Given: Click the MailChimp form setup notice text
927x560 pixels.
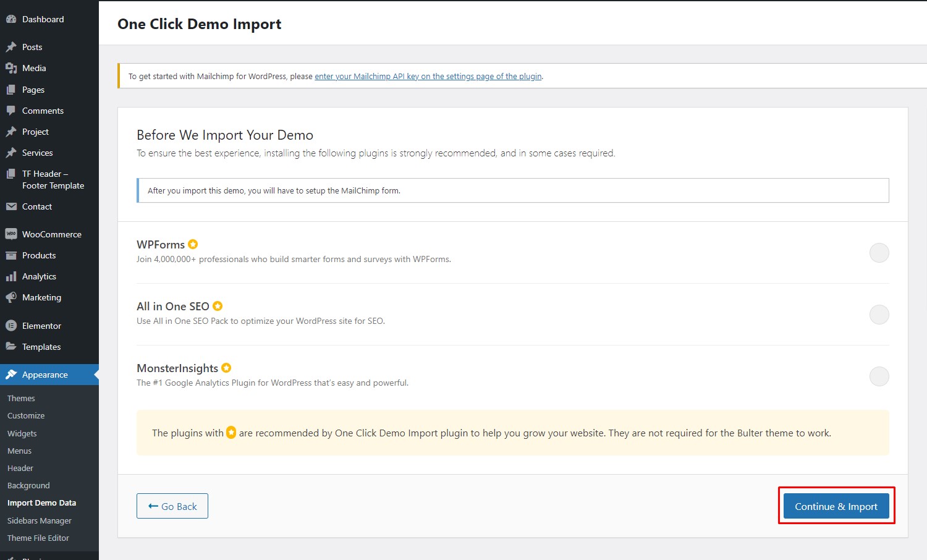Looking at the screenshot, I should click(x=274, y=191).
